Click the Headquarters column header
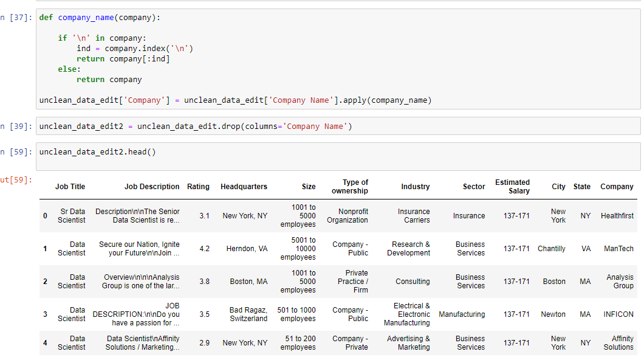This screenshot has height=357, width=644. pos(244,186)
